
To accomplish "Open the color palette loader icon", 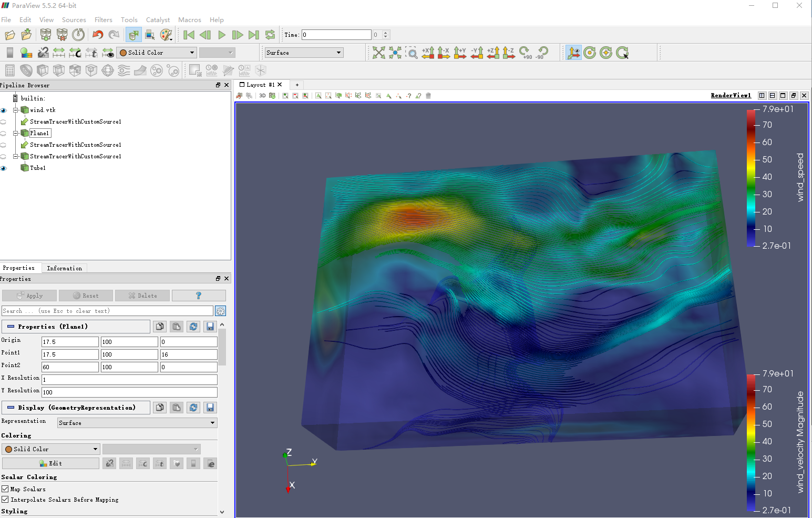I will [x=166, y=35].
